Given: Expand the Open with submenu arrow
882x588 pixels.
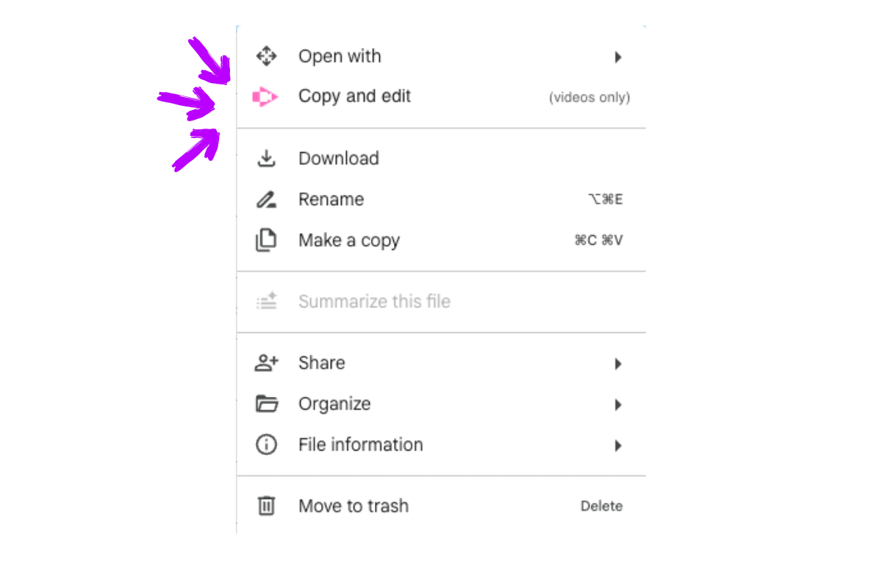Looking at the screenshot, I should (618, 57).
